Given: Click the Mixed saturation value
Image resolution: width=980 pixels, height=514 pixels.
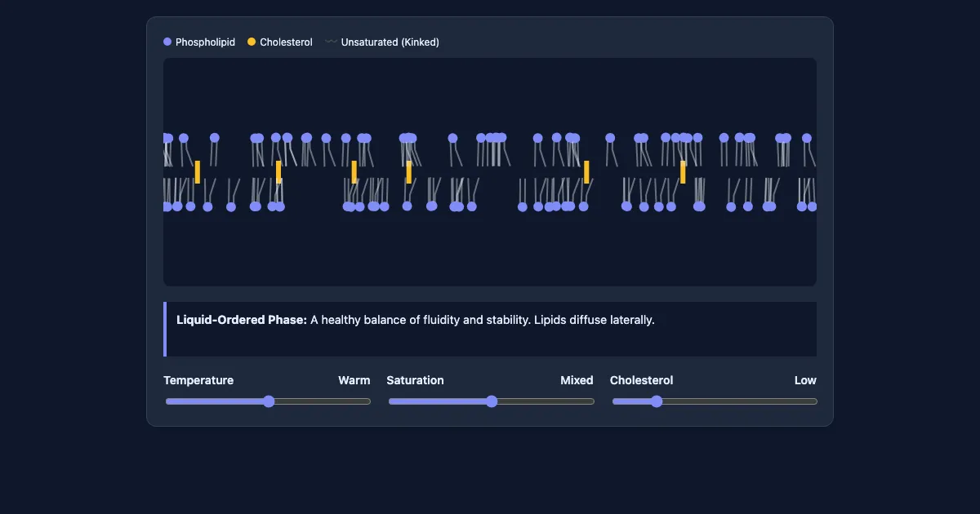Looking at the screenshot, I should point(577,380).
